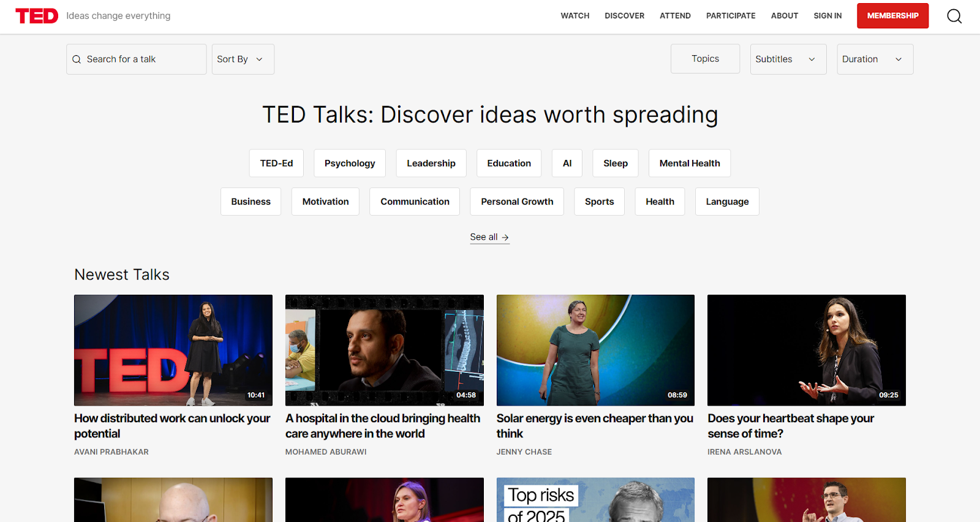Click speaker name JENNY CHASE

(524, 452)
